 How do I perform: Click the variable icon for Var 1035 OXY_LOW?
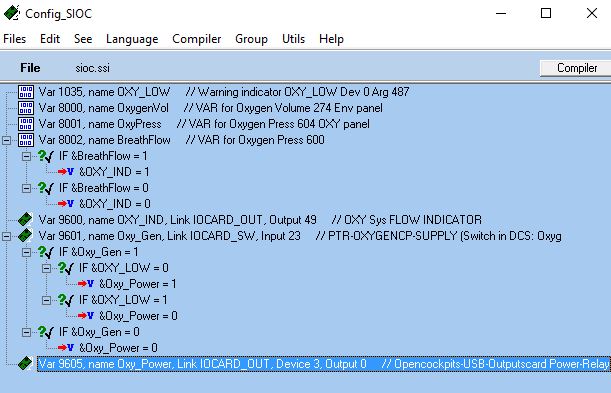point(26,92)
